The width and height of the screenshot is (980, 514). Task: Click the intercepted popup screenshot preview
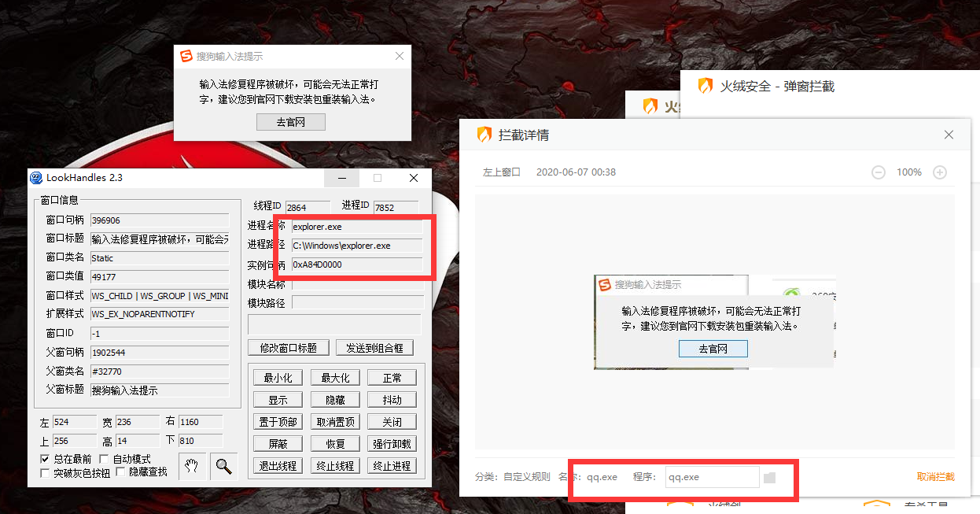(714, 322)
